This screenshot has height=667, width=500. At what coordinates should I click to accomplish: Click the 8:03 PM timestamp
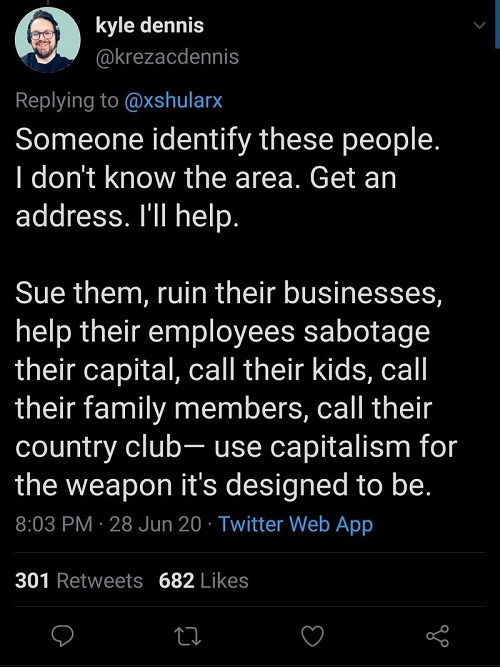click(54, 524)
